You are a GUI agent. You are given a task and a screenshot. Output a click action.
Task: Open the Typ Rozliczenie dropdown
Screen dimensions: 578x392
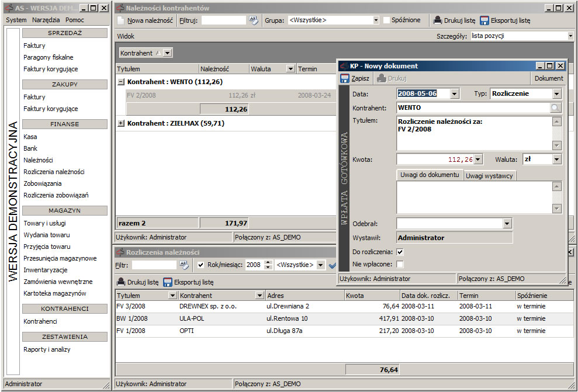click(x=556, y=94)
